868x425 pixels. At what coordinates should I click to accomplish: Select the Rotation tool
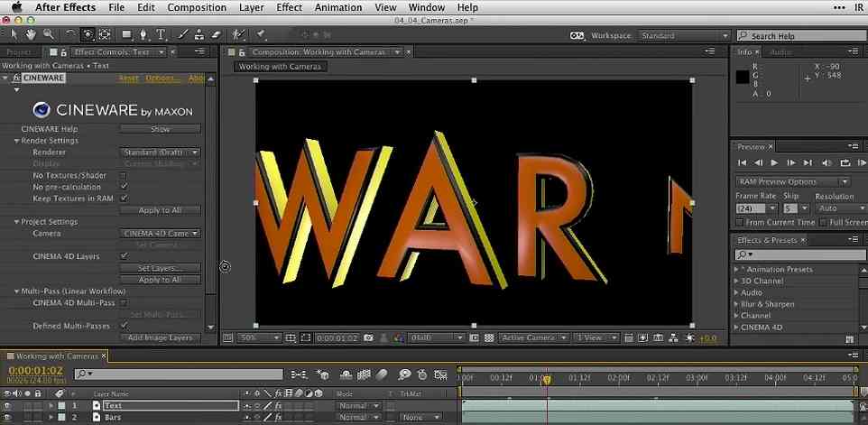(x=69, y=35)
